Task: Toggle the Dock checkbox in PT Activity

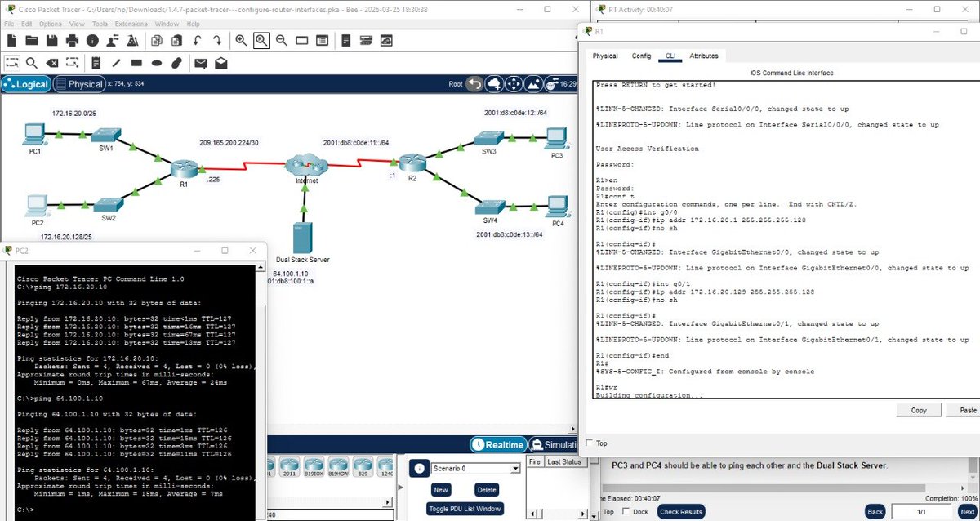Action: [x=626, y=512]
